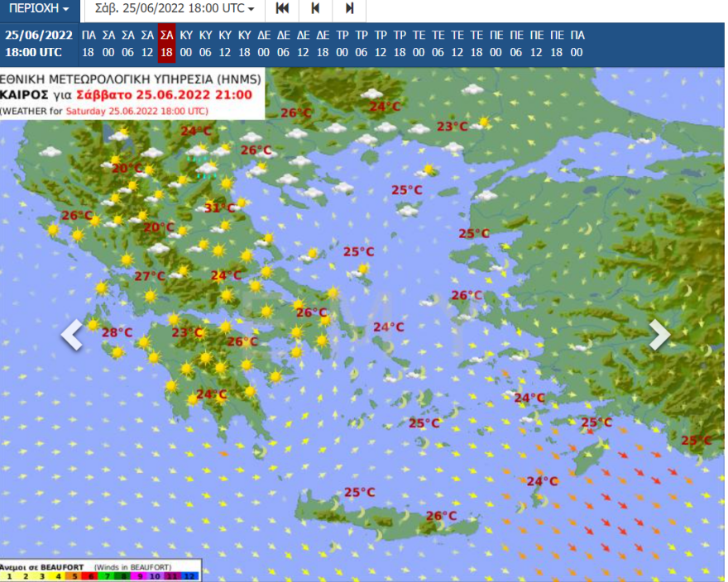This screenshot has height=582, width=728.
Task: Step back one timestamp with previous icon
Action: [x=315, y=9]
